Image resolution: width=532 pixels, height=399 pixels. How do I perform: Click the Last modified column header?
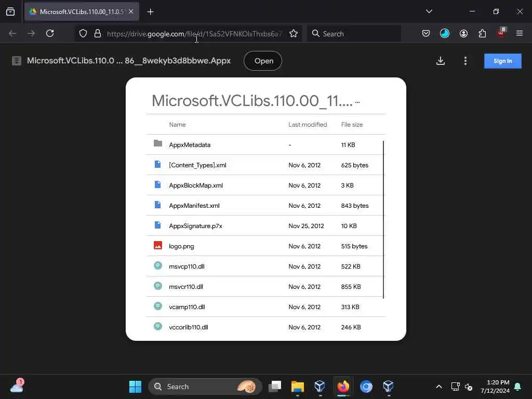308,125
